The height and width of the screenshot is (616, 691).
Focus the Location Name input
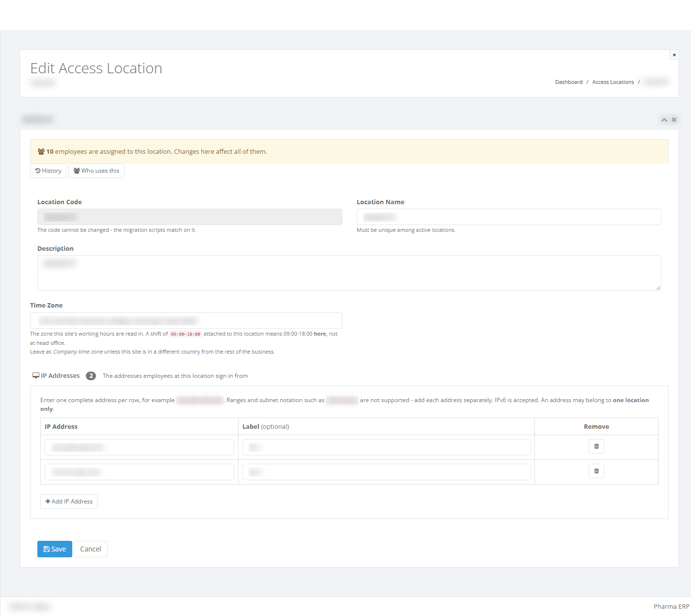(x=509, y=217)
